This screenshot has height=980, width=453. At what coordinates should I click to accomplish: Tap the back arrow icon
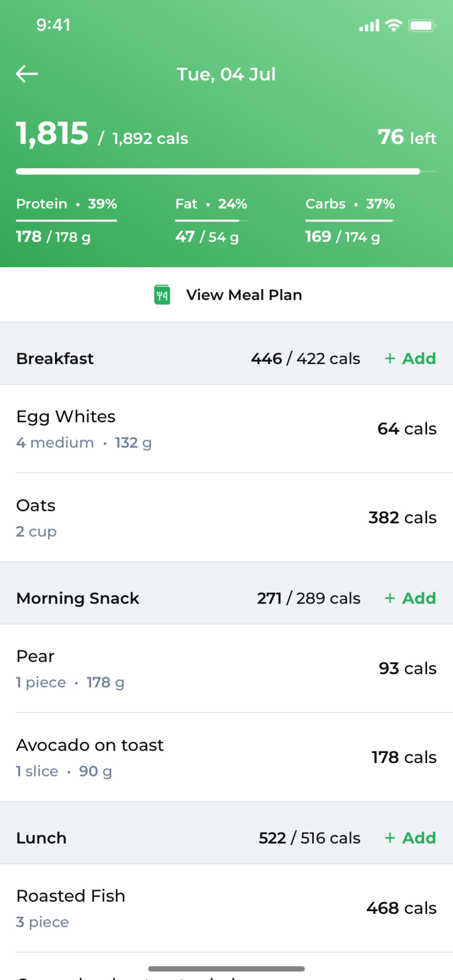click(26, 74)
